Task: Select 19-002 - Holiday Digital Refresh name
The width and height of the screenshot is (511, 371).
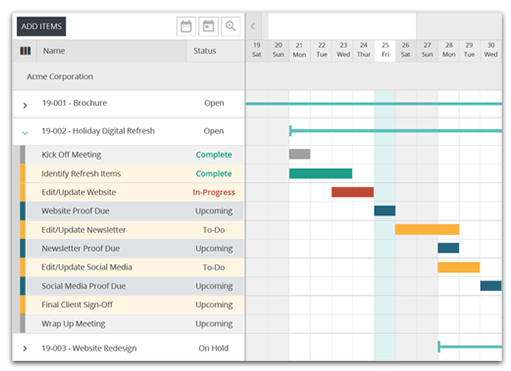Action: point(98,131)
